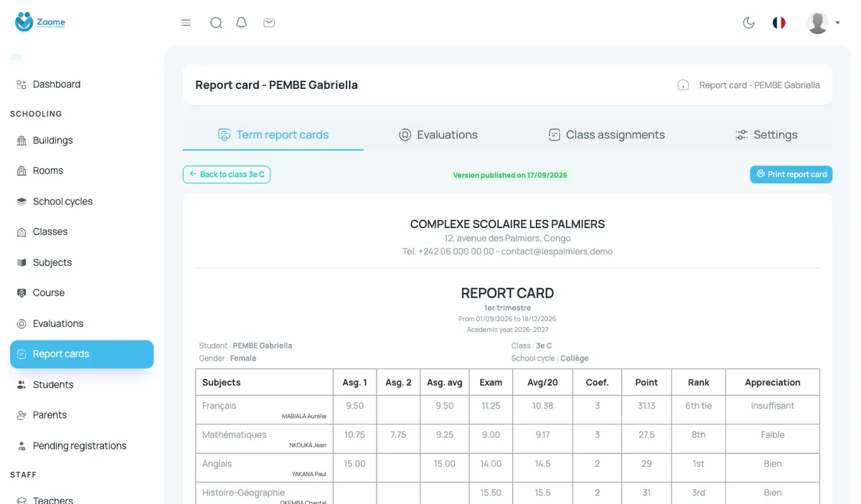Click the Zaame logo

(39, 22)
